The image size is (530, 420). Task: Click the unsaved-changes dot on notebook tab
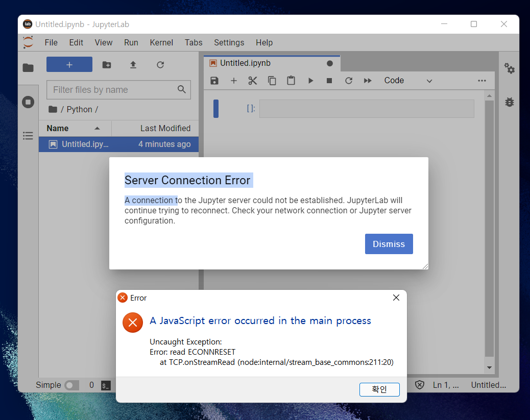330,63
